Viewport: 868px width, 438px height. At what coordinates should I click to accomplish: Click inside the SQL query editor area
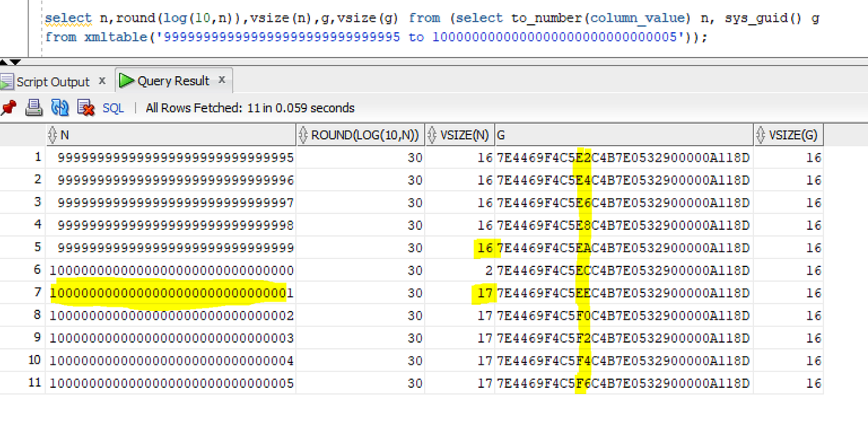(x=434, y=28)
